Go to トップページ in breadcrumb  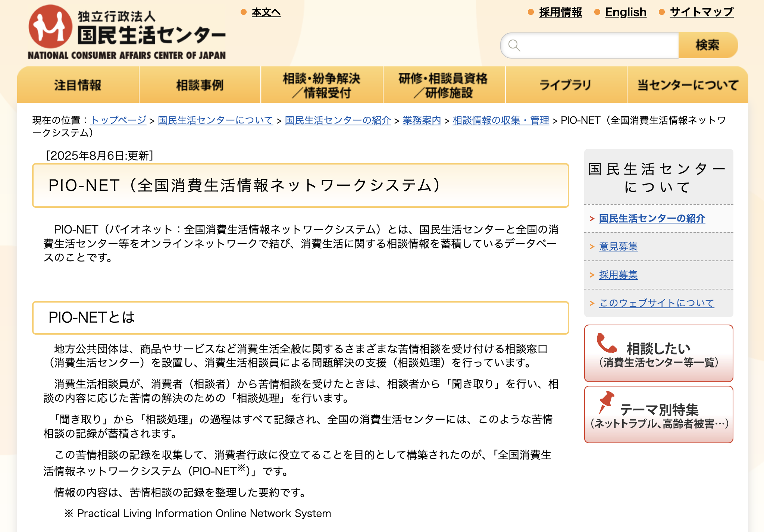[x=119, y=120]
